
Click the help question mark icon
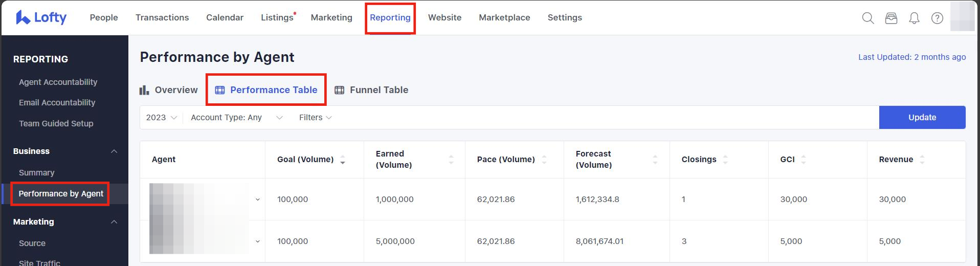tap(937, 18)
